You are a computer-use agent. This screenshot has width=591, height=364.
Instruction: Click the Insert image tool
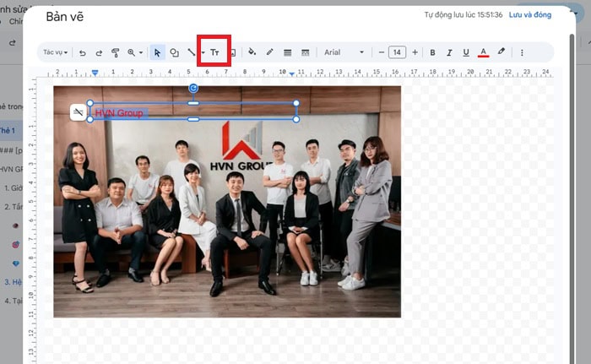coord(233,53)
